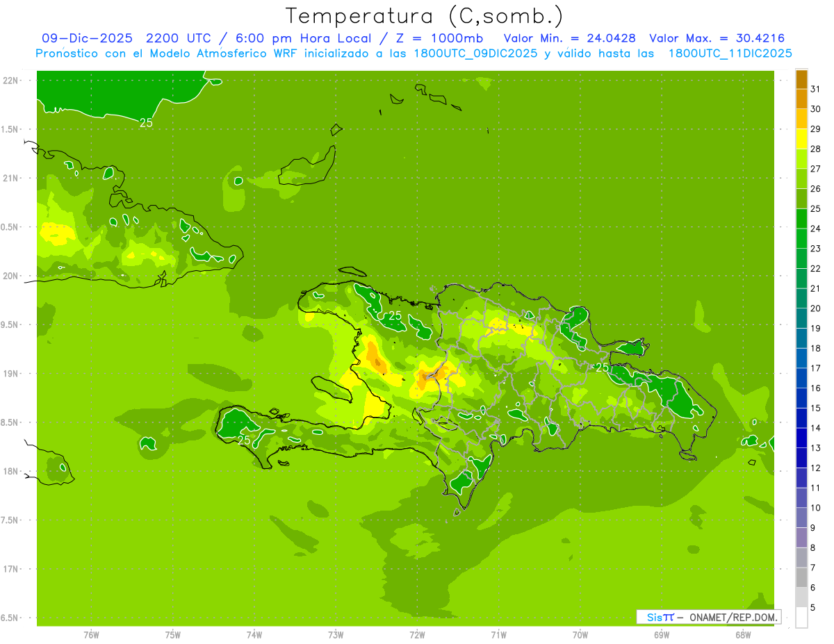This screenshot has height=644, width=834.
Task: Click the "17N" latitude label
Action: tap(12, 569)
